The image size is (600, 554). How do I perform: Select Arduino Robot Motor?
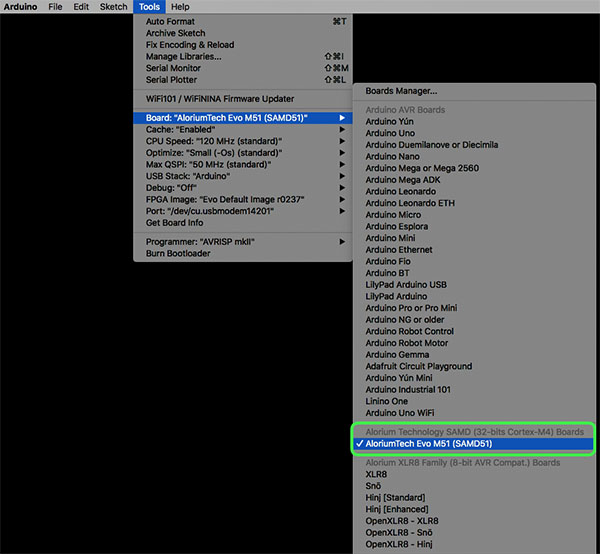pyautogui.click(x=474, y=343)
